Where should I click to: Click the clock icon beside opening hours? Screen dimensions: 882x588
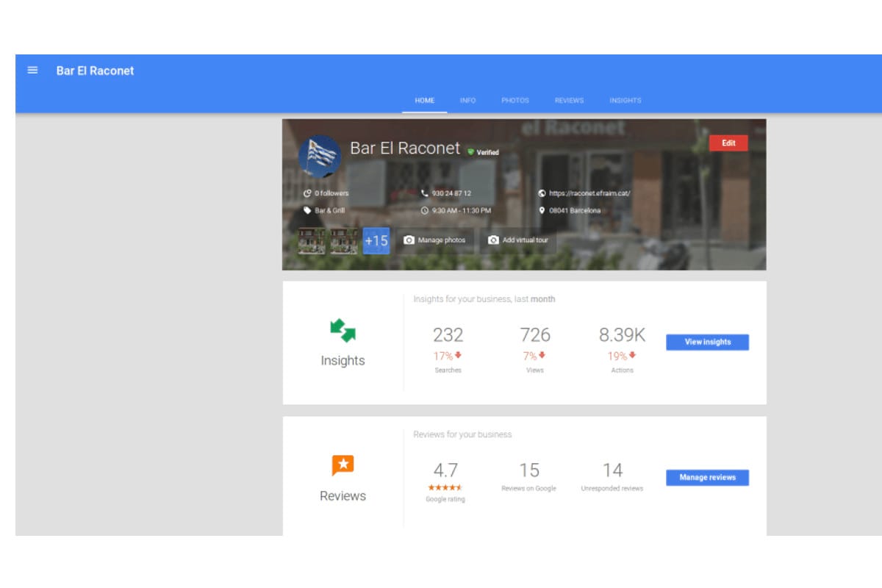pos(425,210)
